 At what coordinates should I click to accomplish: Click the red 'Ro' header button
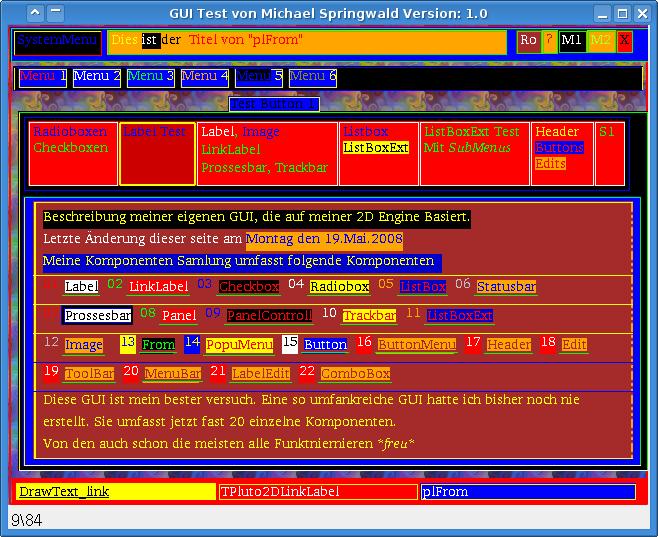coord(528,41)
